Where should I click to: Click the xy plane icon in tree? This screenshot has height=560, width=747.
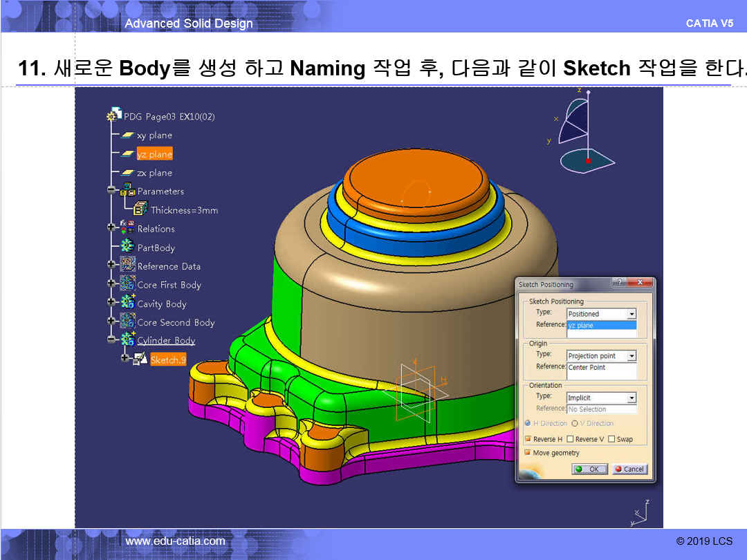tap(127, 136)
